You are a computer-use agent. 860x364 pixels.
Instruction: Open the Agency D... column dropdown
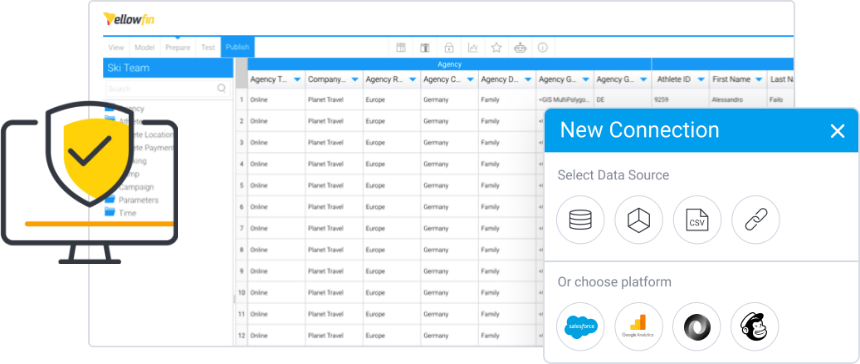528,80
